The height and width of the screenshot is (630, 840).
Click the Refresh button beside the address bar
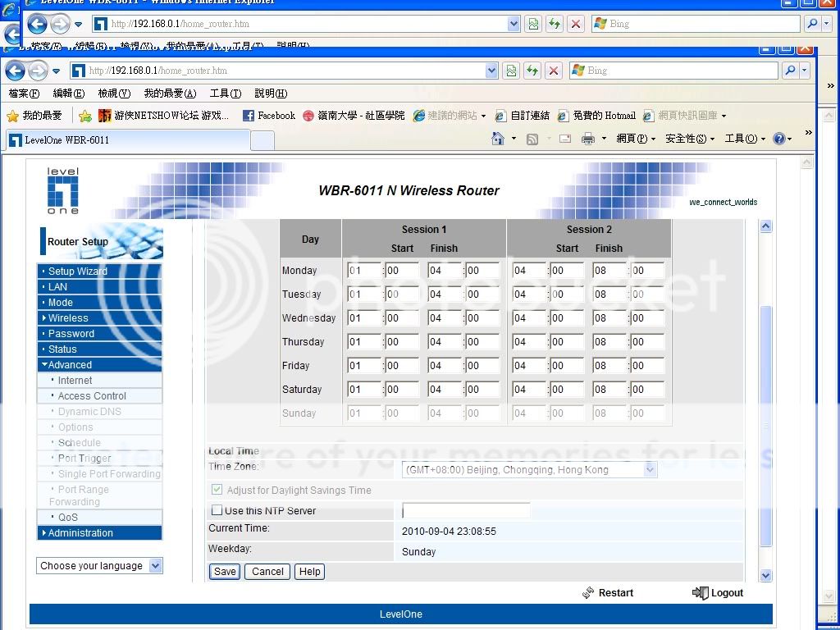tap(532, 71)
